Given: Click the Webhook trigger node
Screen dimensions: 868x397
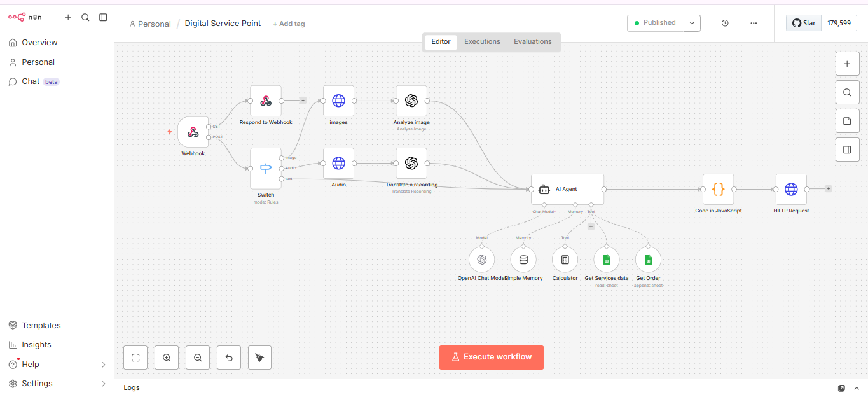Looking at the screenshot, I should coord(193,132).
